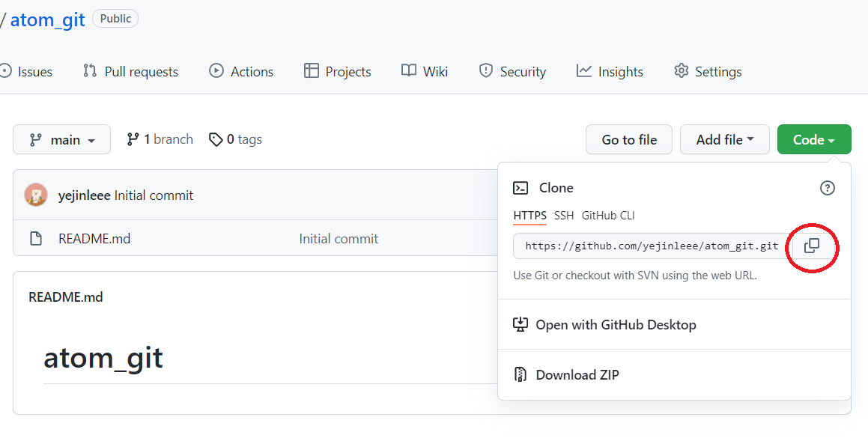
Task: Click the zip archive icon
Action: tap(521, 375)
